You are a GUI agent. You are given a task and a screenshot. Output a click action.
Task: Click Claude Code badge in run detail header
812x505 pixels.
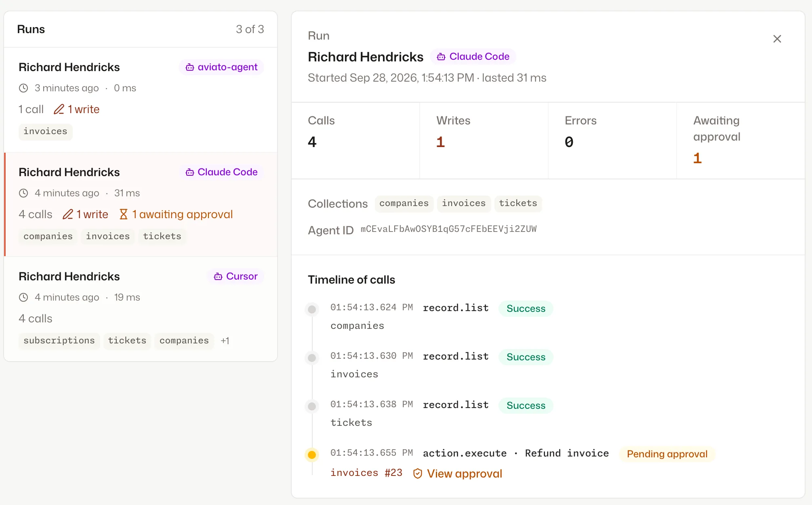[x=473, y=57]
